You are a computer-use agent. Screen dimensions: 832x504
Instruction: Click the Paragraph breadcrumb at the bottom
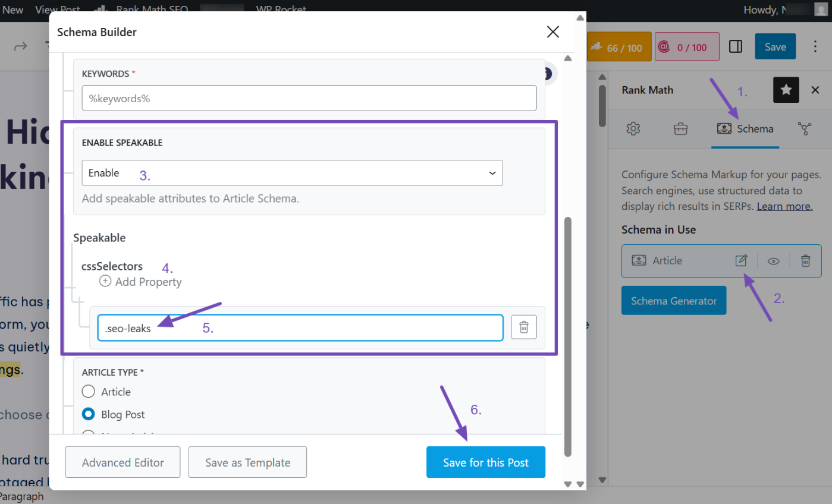pos(21,496)
